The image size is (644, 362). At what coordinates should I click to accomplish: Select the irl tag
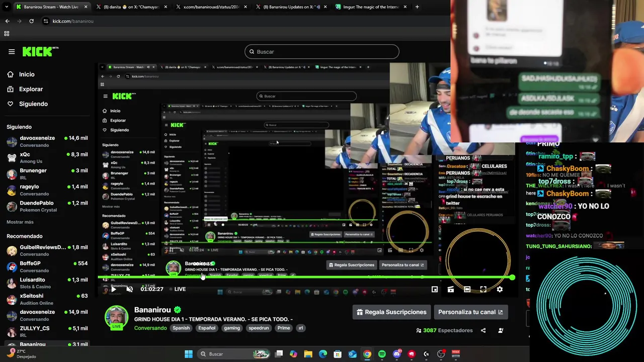coord(301,328)
